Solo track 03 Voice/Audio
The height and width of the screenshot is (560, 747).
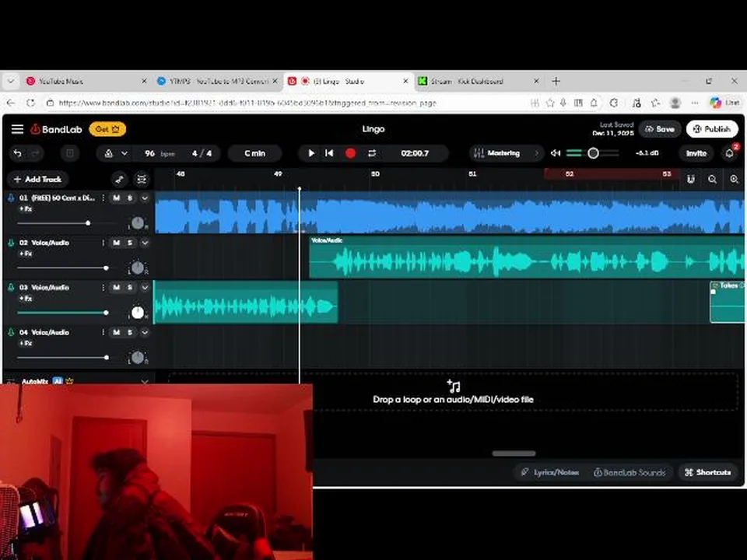(130, 288)
